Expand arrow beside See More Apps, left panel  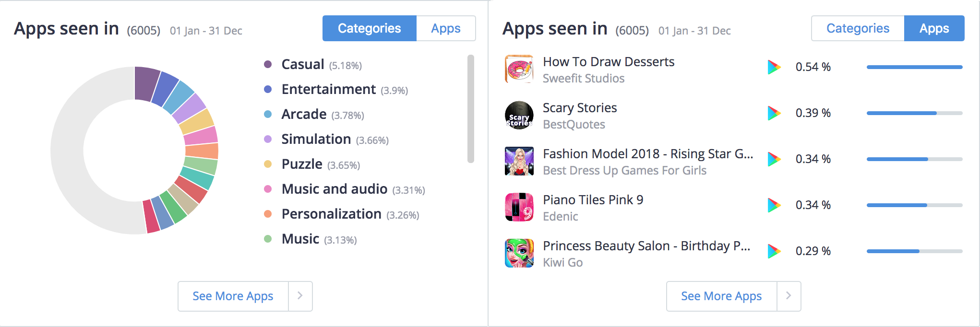300,296
